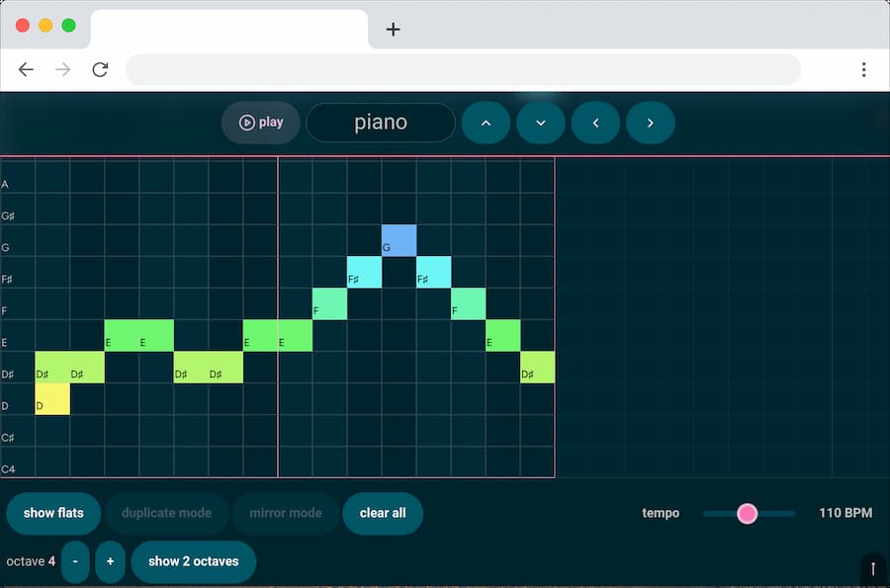890x588 pixels.
Task: Enable mirror mode
Action: tap(286, 513)
